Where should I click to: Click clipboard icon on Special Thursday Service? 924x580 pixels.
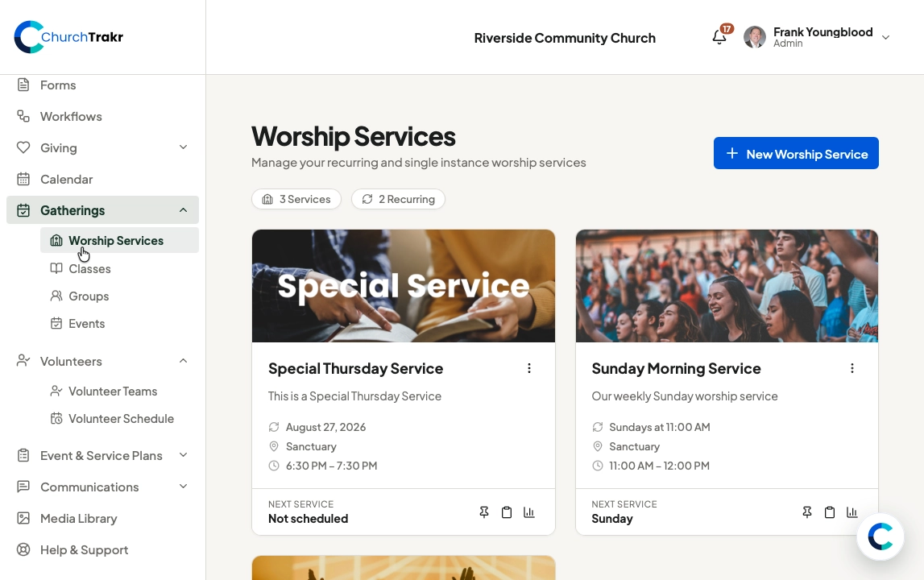coord(506,512)
